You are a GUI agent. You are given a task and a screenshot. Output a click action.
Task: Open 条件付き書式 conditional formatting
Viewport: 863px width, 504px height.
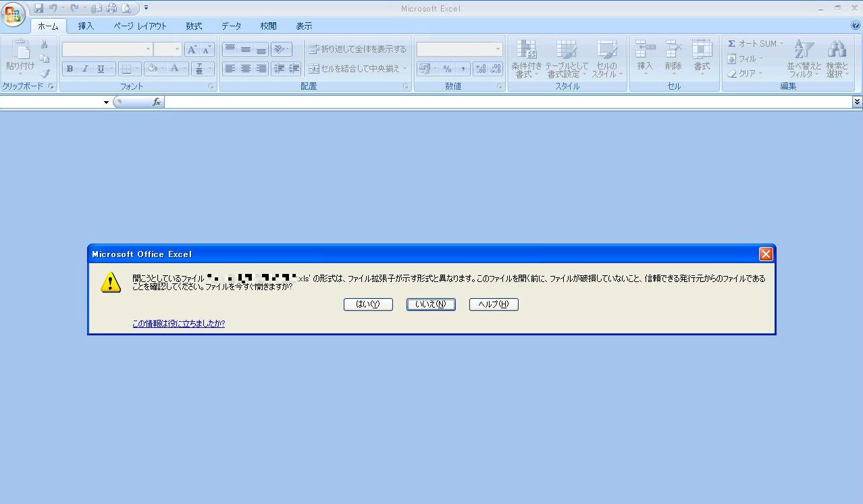pos(526,59)
